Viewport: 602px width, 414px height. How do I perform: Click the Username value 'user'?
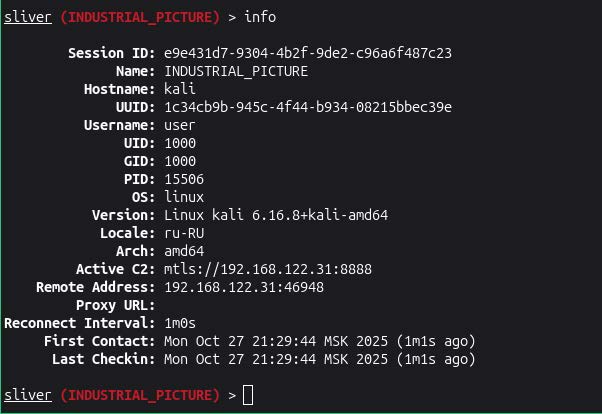click(x=180, y=125)
